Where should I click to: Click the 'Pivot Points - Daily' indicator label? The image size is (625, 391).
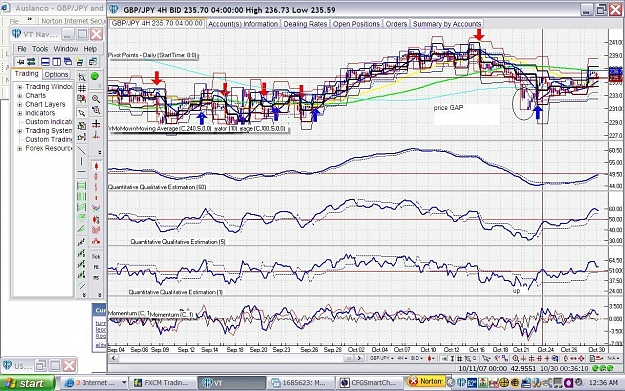pyautogui.click(x=153, y=55)
